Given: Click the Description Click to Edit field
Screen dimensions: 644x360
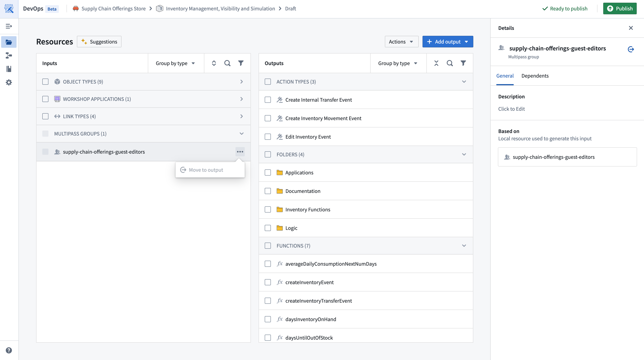Looking at the screenshot, I should 511,109.
